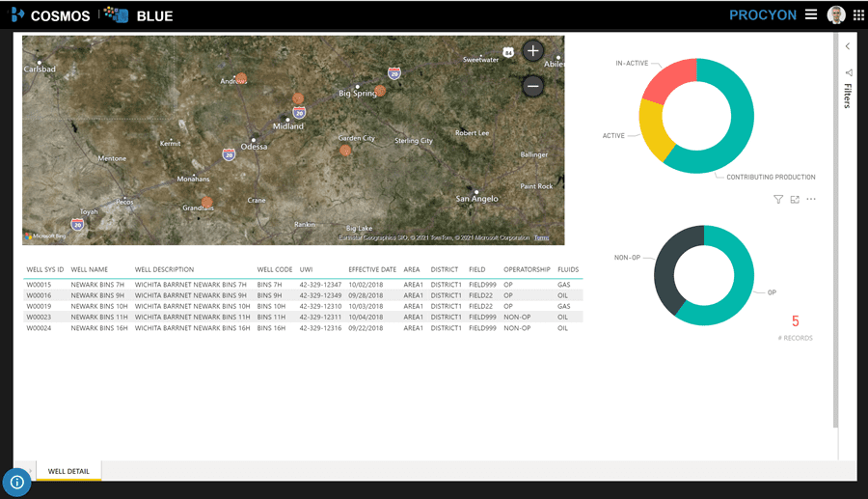Open the hamburger menu next to PROCYON
Viewport: 868px width, 499px height.
(x=811, y=14)
